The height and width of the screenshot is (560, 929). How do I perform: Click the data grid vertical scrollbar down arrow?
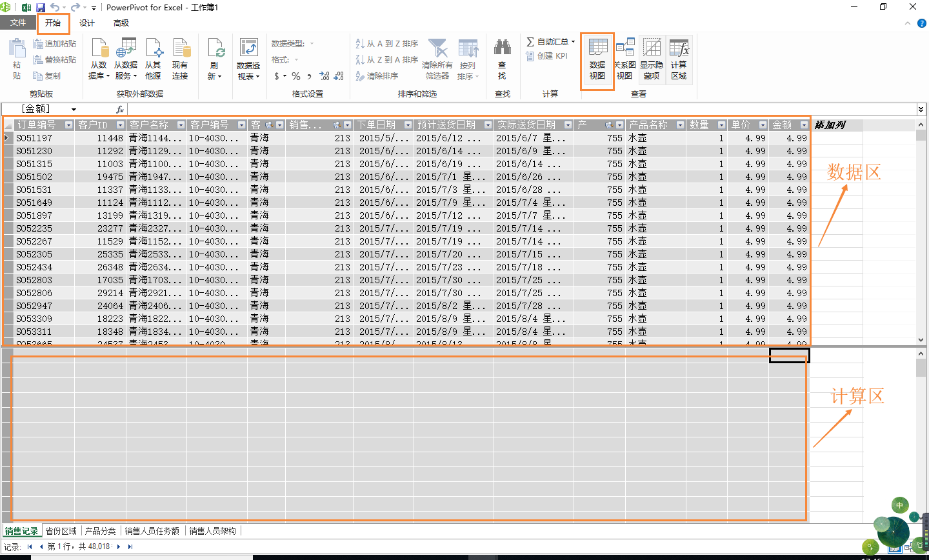921,340
